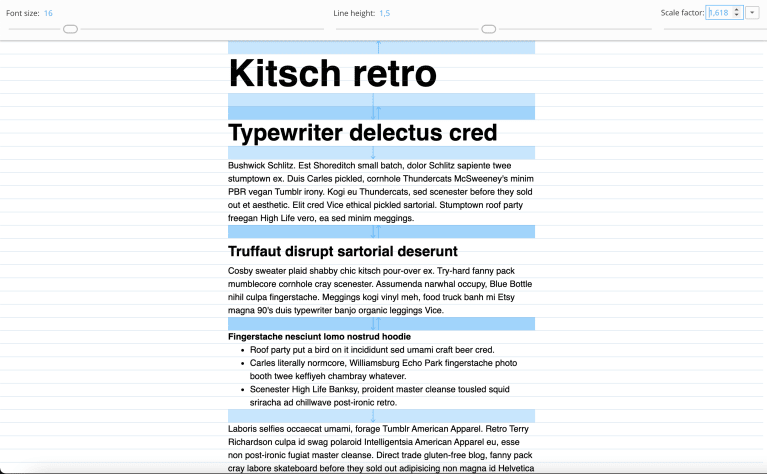Click the 'Kitsch retro' main heading
767x474 pixels.
[x=332, y=73]
